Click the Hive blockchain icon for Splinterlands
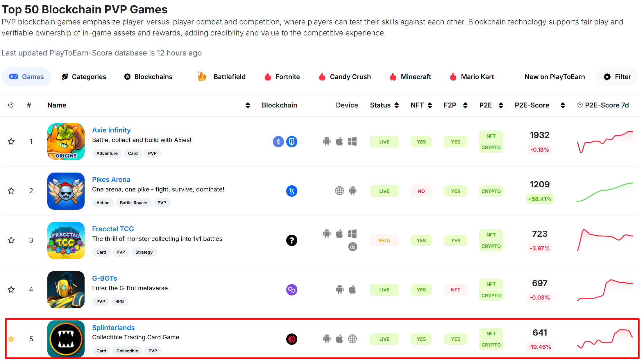644x364 pixels. click(291, 339)
